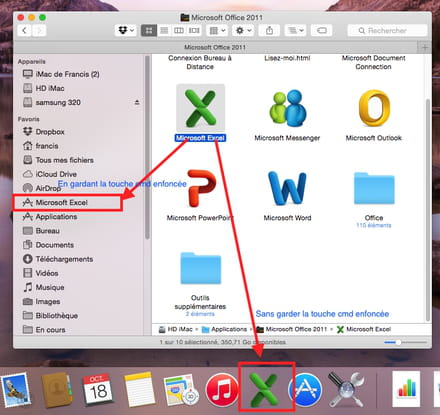The image size is (440, 415).
Task: Select the Microsoft PowerPoint app icon
Action: [x=201, y=188]
